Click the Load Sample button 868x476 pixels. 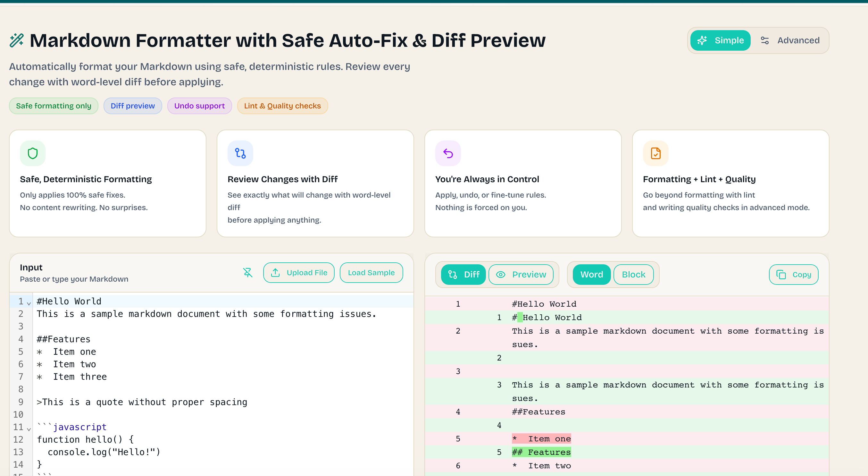click(371, 272)
